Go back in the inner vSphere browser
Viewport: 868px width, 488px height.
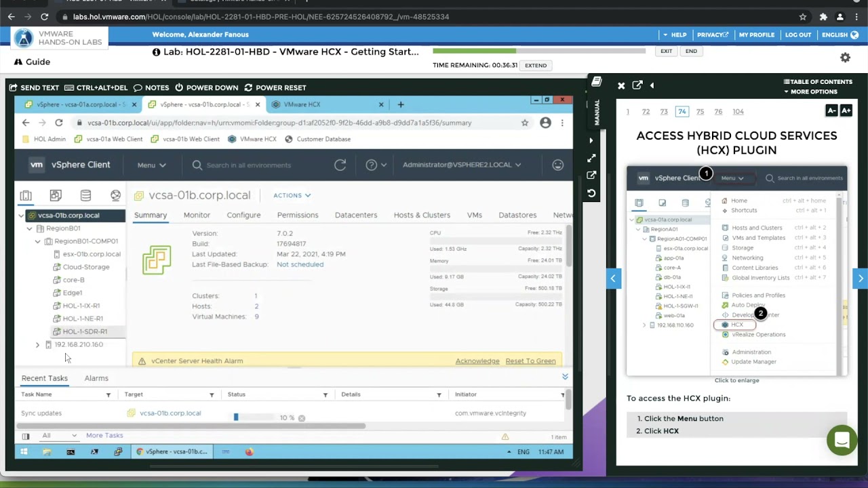tap(26, 123)
